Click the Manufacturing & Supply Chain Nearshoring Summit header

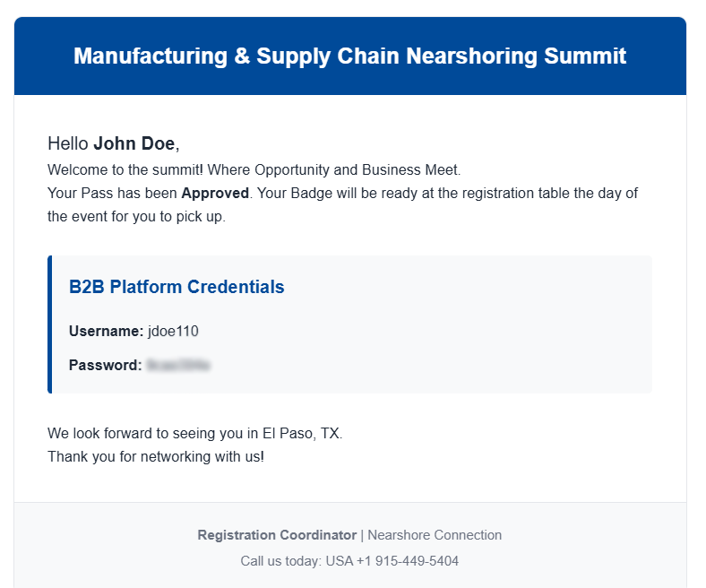coord(349,56)
